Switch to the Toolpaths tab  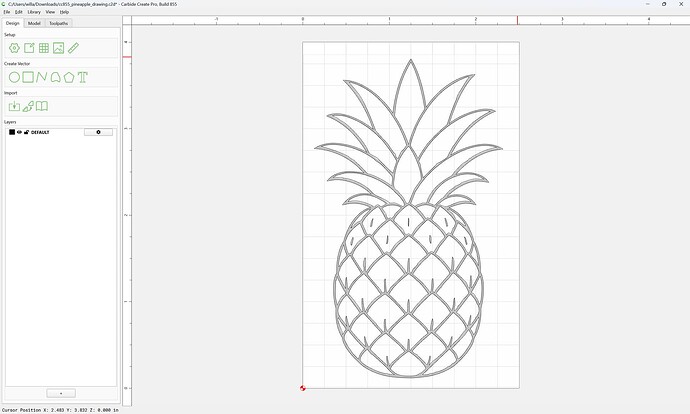point(59,23)
